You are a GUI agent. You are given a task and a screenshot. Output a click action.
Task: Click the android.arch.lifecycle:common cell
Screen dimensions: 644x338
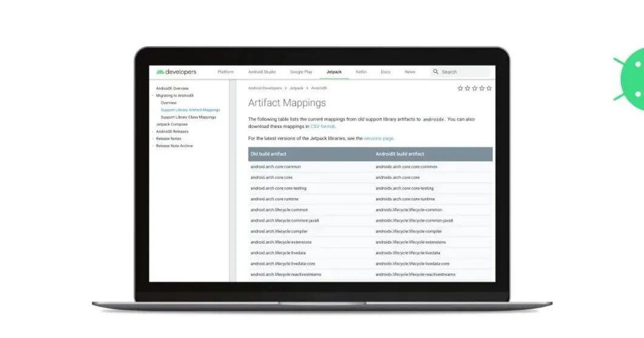click(279, 210)
